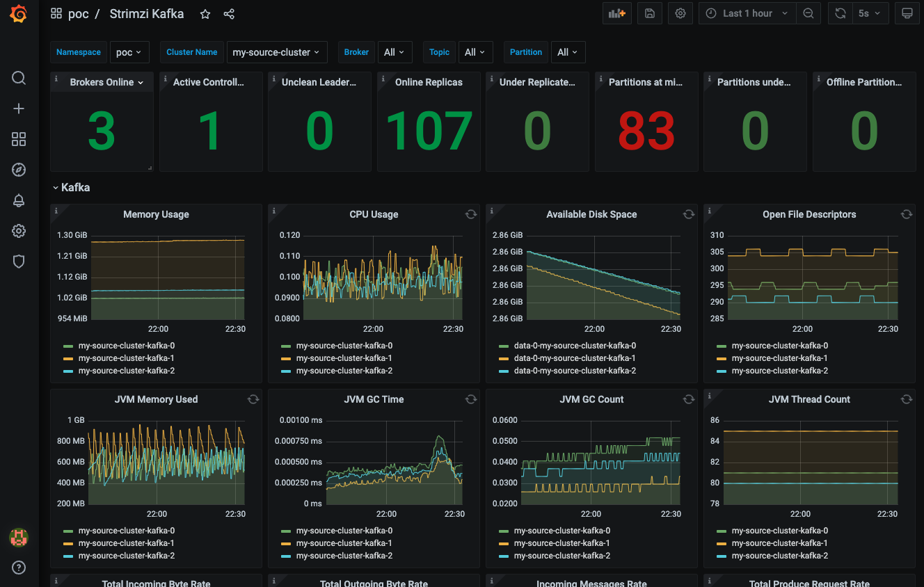Share the dashboard via share icon
Viewport: 924px width, 587px height.
coord(229,14)
